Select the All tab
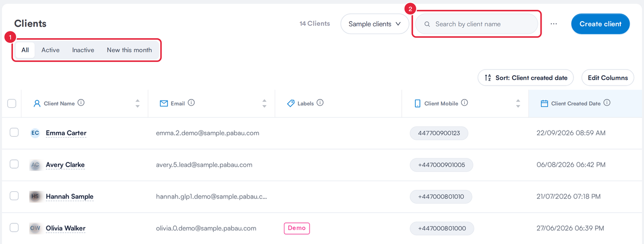Screen dimensions: 644x244 click(x=25, y=50)
